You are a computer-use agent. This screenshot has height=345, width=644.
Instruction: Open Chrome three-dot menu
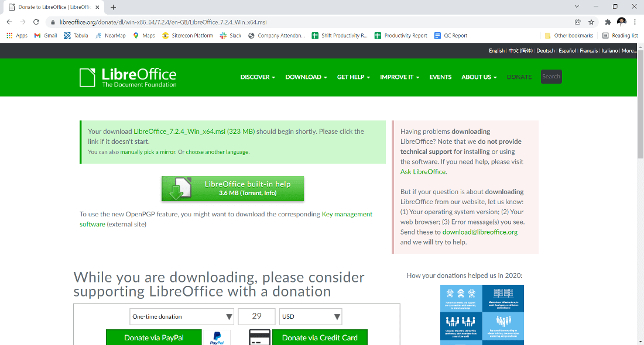click(635, 22)
